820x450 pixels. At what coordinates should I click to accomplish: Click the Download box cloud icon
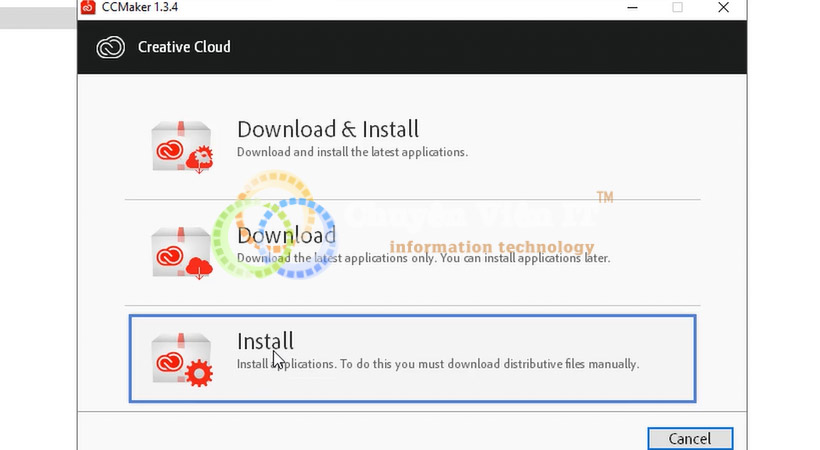coord(182,253)
